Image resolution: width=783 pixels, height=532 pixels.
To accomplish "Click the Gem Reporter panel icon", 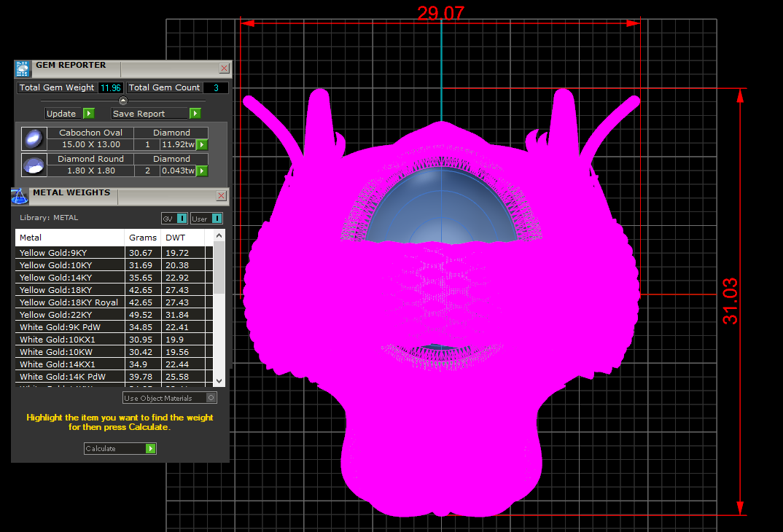I will [23, 69].
